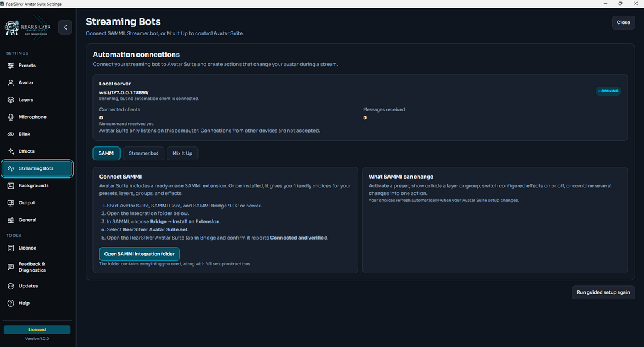This screenshot has height=347, width=644.
Task: Maximize the Avatar Suite Settings window
Action: (620, 4)
